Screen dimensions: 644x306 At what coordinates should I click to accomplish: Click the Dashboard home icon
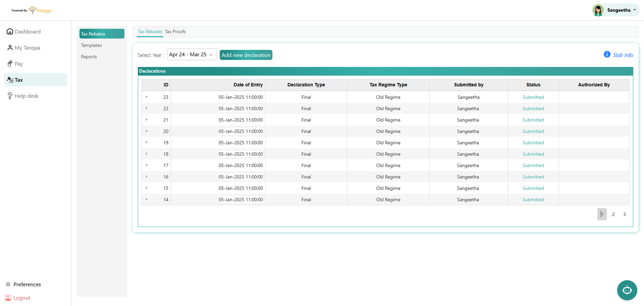pyautogui.click(x=10, y=31)
